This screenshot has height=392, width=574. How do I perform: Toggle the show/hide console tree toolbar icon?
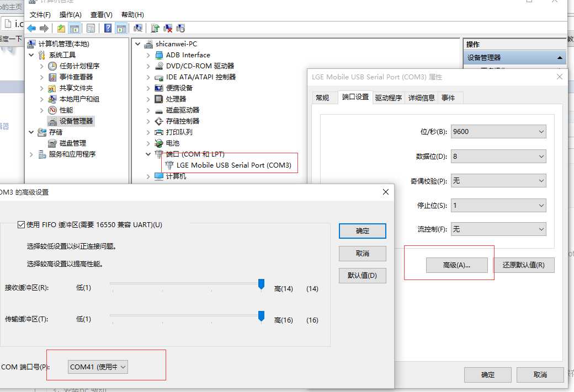point(75,28)
